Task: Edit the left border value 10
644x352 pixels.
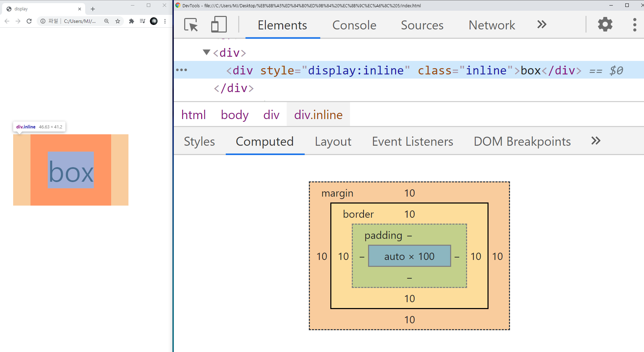Action: pyautogui.click(x=343, y=256)
